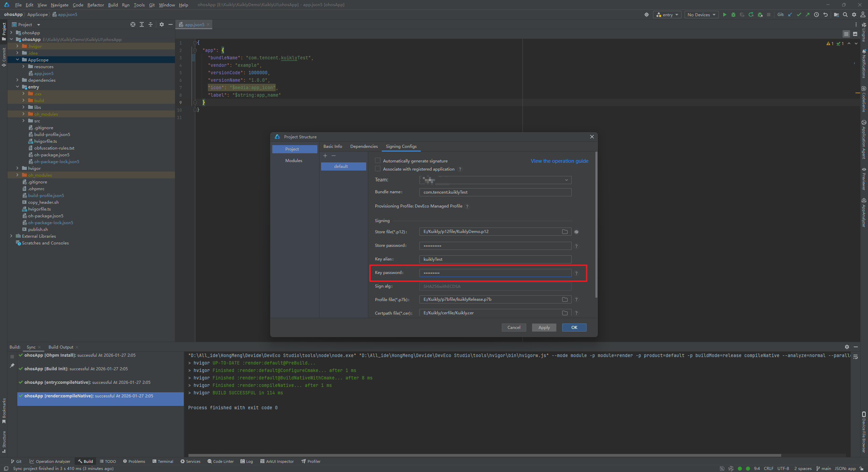Browse for Store file p12 folder

pos(565,232)
